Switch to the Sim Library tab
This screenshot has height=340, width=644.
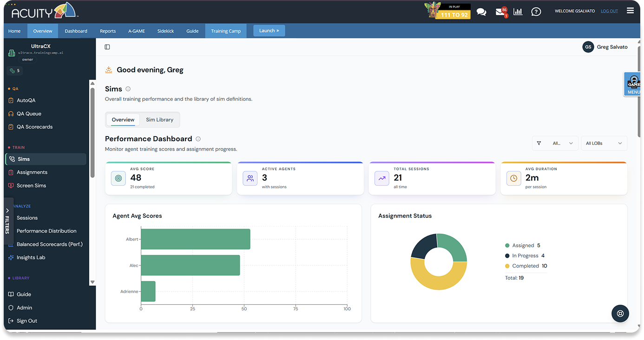[x=159, y=120]
